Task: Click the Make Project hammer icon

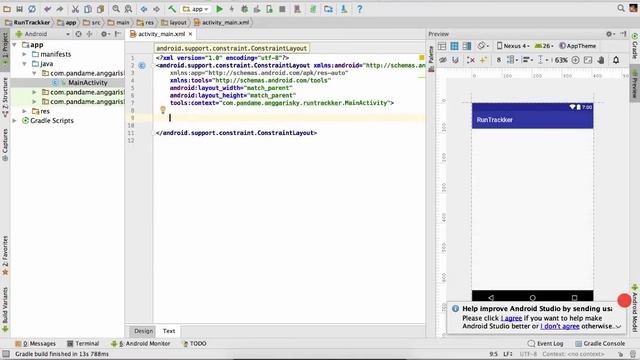Action: [x=172, y=9]
